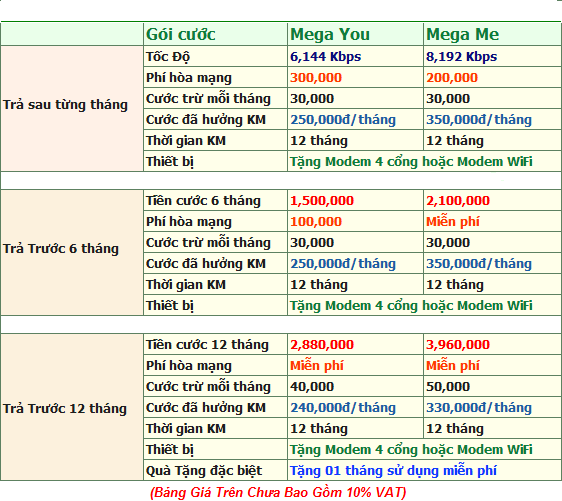Viewport: 562px width, 501px height.
Task: Click the '300,000' setup fee value
Action: tap(316, 78)
